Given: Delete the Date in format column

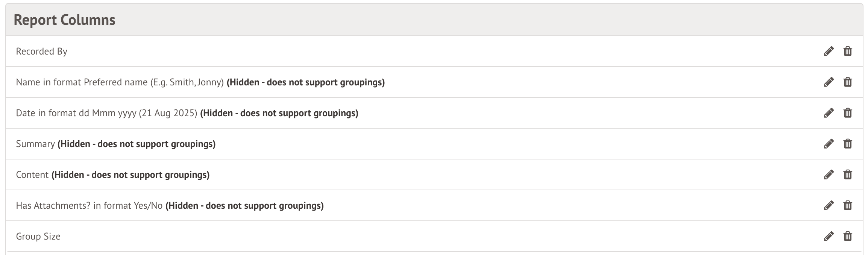Looking at the screenshot, I should coord(848,113).
